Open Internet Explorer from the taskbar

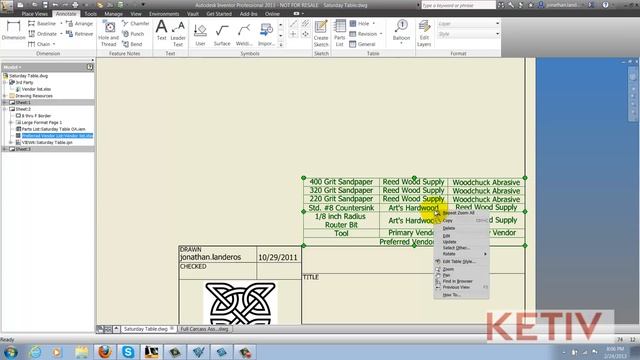[35, 352]
